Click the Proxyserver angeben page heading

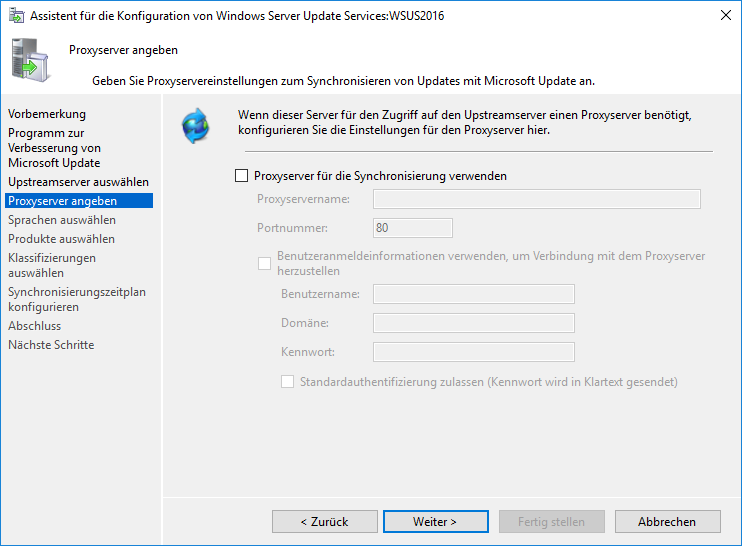(x=124, y=50)
